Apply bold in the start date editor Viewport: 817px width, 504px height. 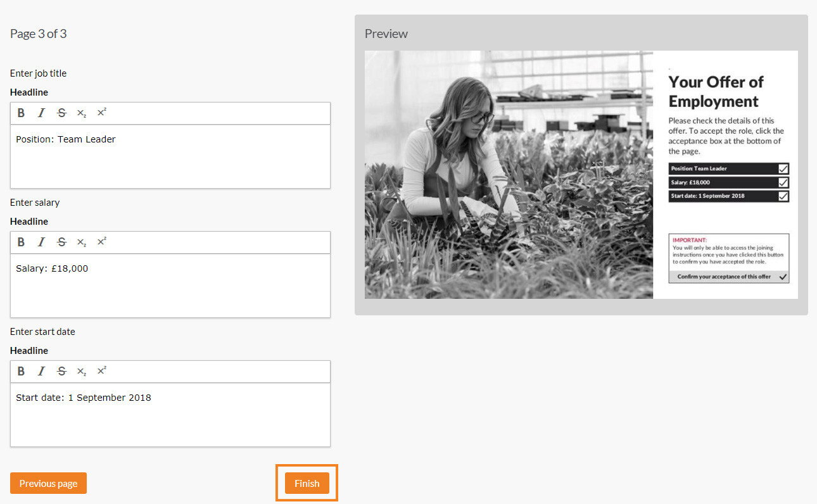pos(21,372)
